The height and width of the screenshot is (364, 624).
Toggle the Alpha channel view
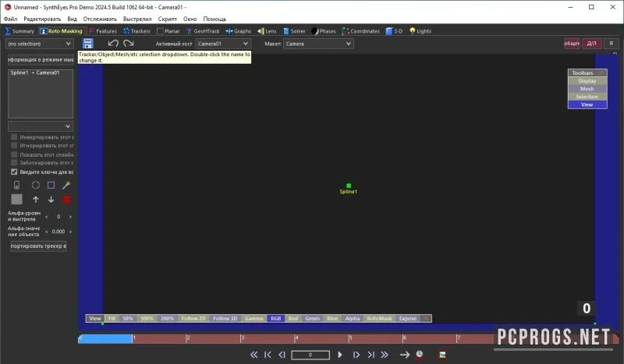[x=353, y=318]
